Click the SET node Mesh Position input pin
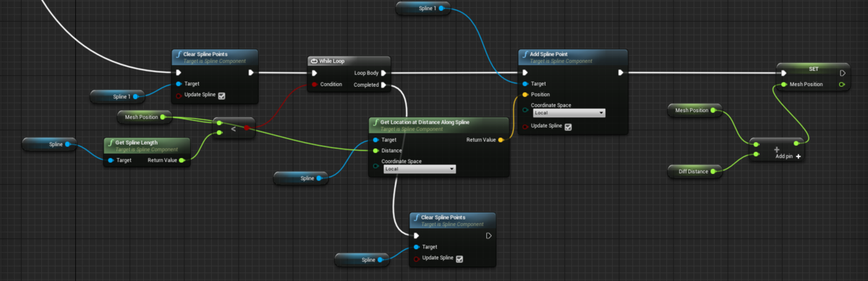 tap(783, 84)
